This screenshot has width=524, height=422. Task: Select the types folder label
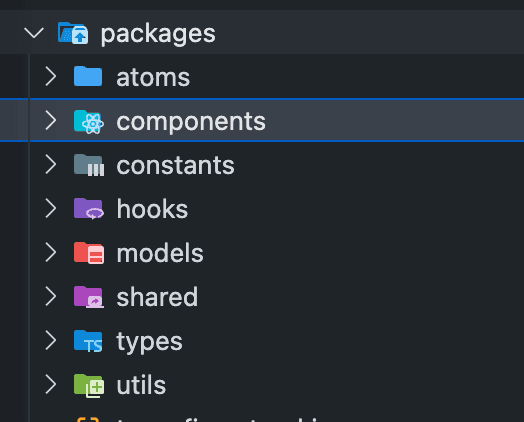tap(149, 342)
